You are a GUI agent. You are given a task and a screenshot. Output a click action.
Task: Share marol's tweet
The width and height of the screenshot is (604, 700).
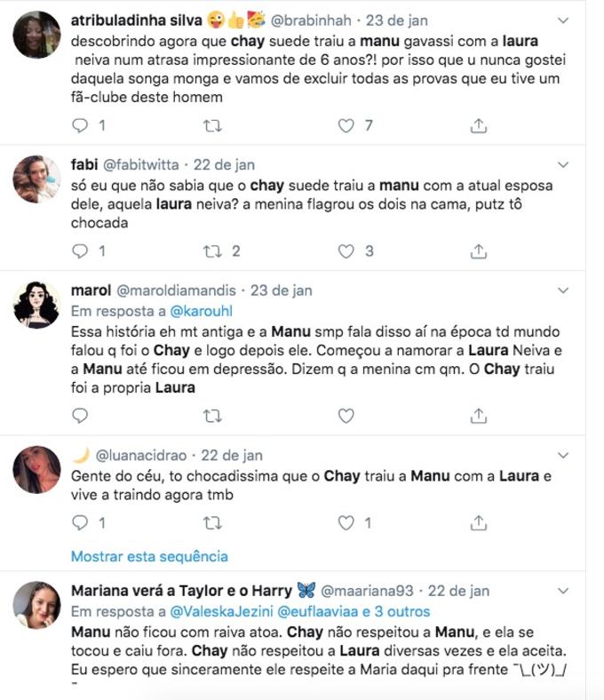pyautogui.click(x=479, y=415)
